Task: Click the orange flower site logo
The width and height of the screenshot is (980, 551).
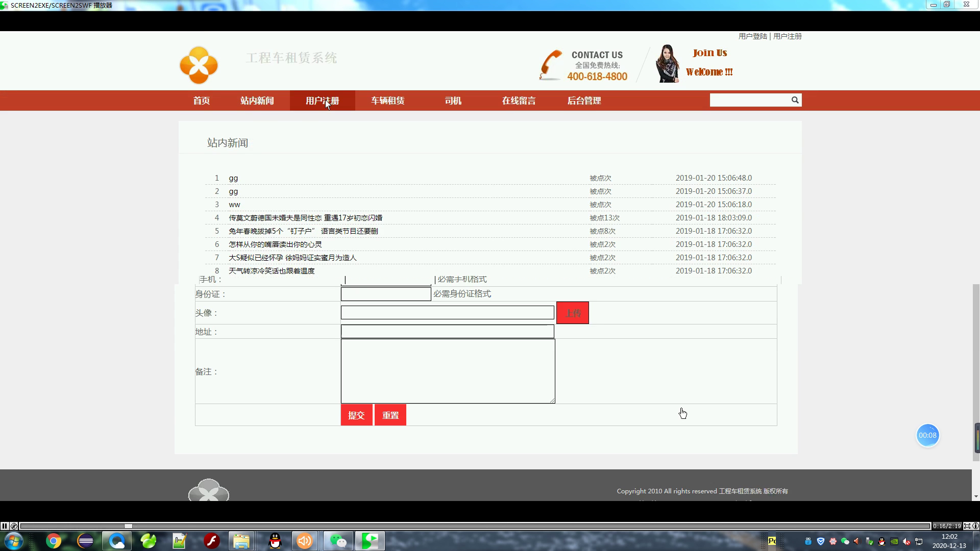Action: tap(199, 65)
